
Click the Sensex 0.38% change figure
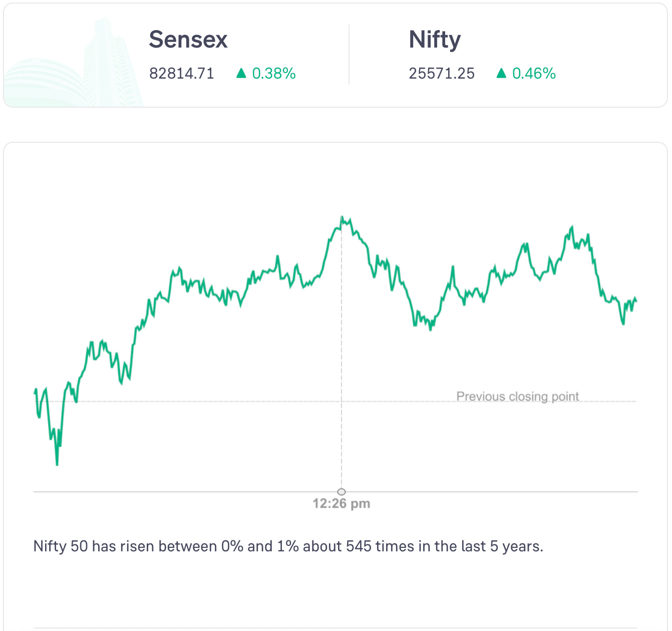pos(274,74)
